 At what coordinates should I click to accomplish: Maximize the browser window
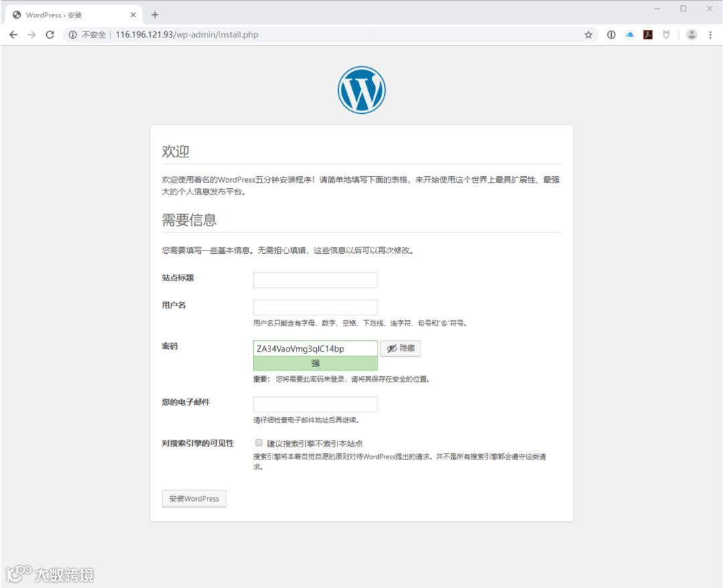pos(684,9)
